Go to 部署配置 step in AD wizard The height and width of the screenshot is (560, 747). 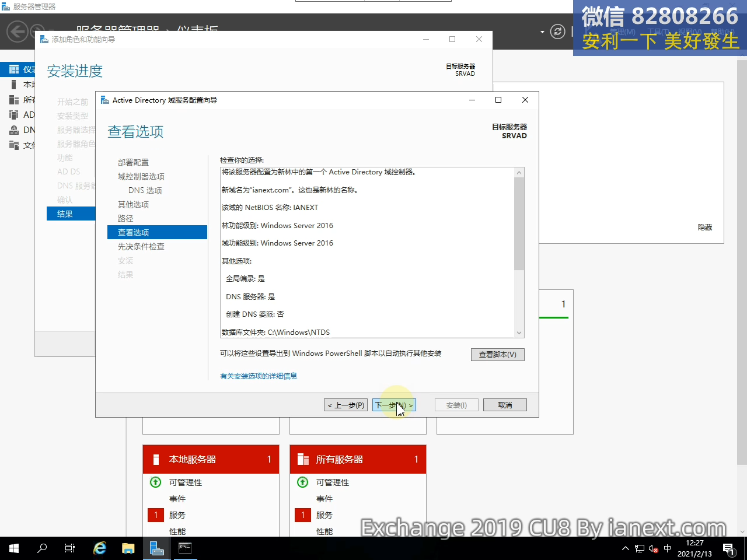click(x=133, y=162)
